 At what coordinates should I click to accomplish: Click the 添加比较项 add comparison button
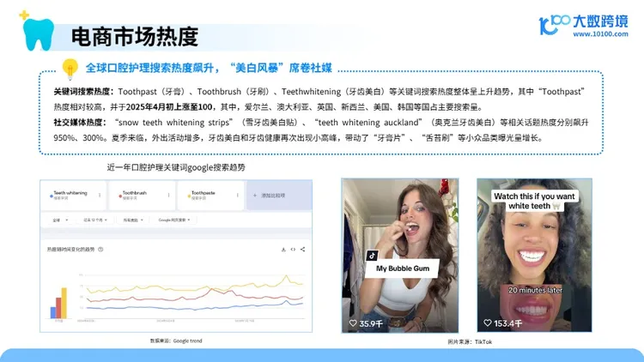(x=279, y=196)
